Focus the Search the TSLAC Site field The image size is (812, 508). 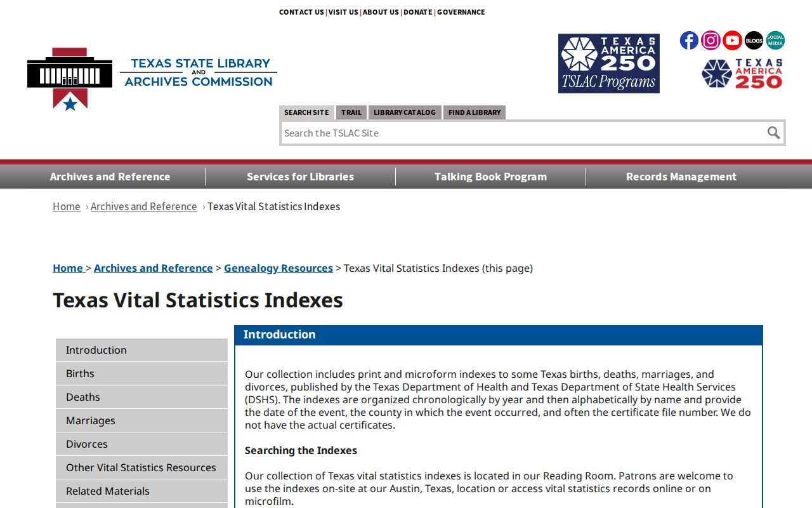pos(522,133)
